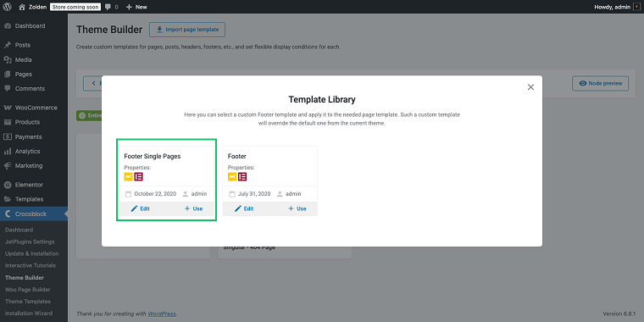
Task: Click the July 31, 2020 date
Action: (x=254, y=194)
